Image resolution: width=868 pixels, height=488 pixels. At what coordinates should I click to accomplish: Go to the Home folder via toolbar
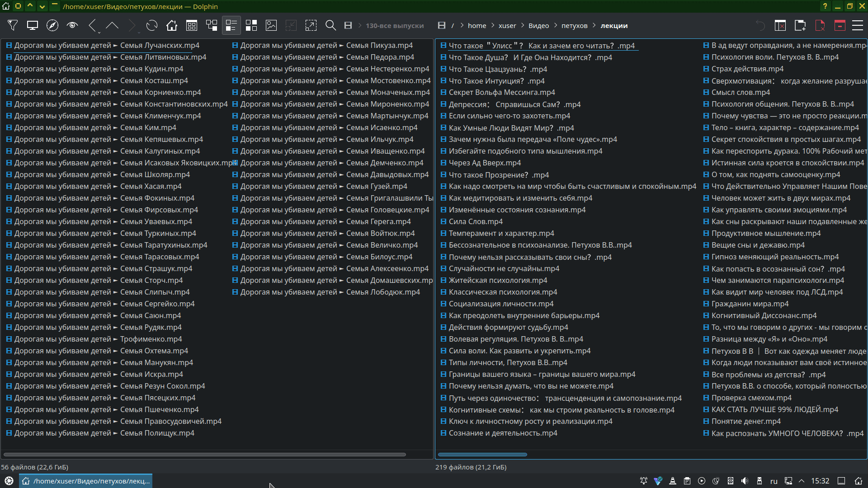[172, 26]
